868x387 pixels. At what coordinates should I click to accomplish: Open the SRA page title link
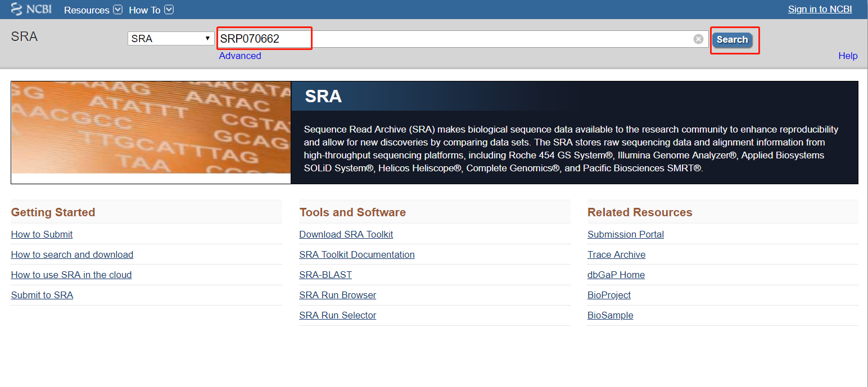[x=24, y=37]
